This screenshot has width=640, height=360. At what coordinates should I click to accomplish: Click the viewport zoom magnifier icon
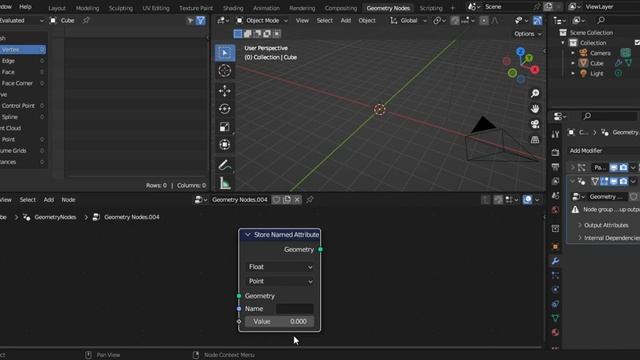[x=535, y=93]
